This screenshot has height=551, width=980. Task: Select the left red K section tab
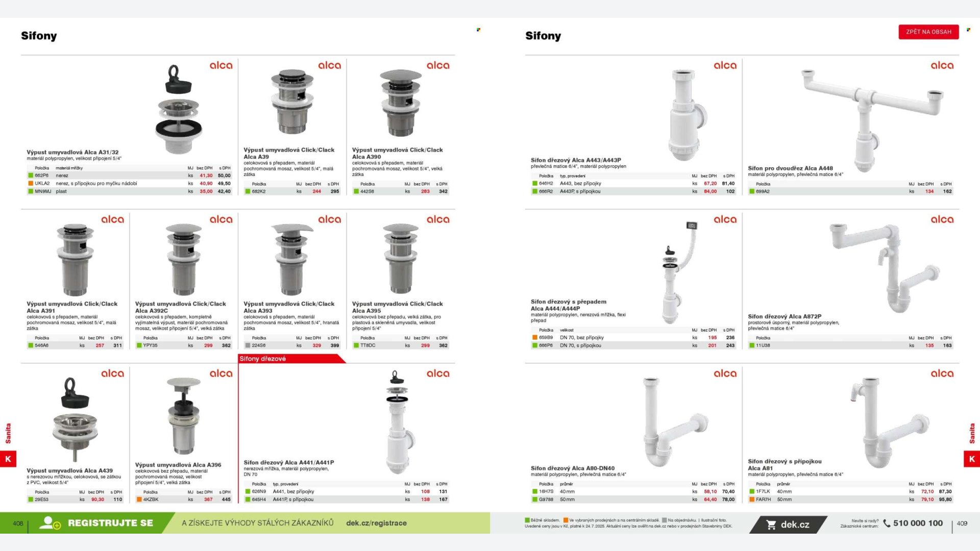point(8,459)
